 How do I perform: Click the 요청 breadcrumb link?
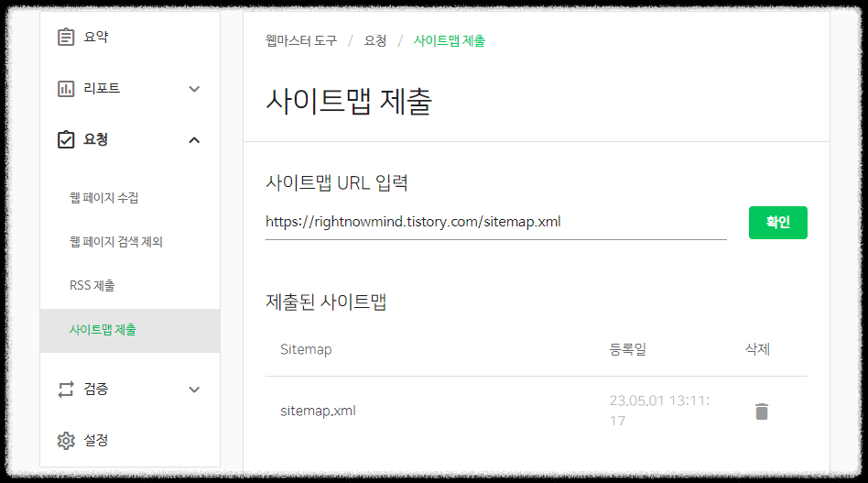click(375, 40)
